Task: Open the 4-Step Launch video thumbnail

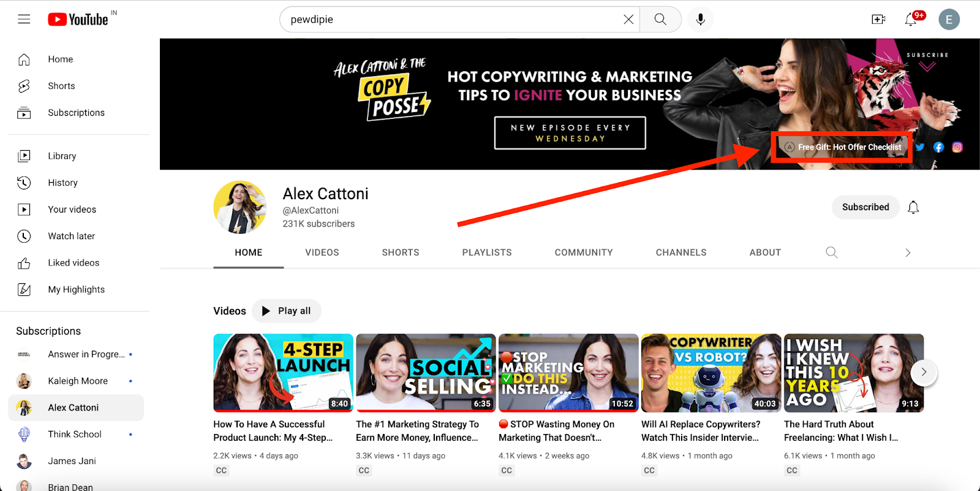Action: click(283, 373)
